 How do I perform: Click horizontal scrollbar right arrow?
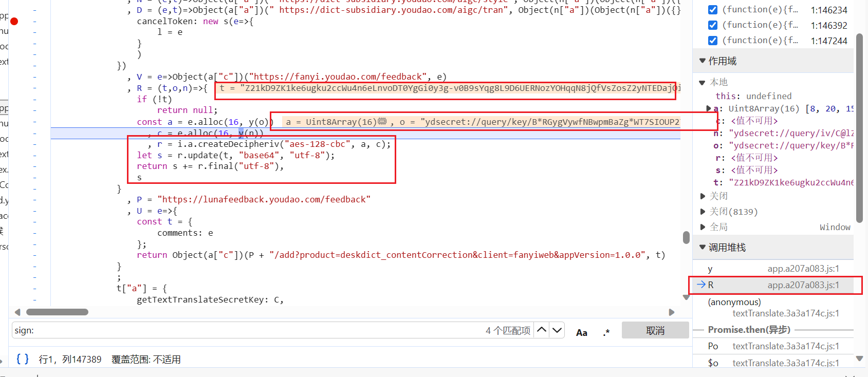pyautogui.click(x=671, y=312)
